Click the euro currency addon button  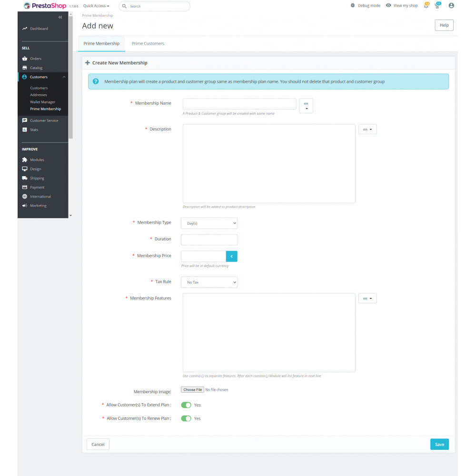tap(232, 256)
